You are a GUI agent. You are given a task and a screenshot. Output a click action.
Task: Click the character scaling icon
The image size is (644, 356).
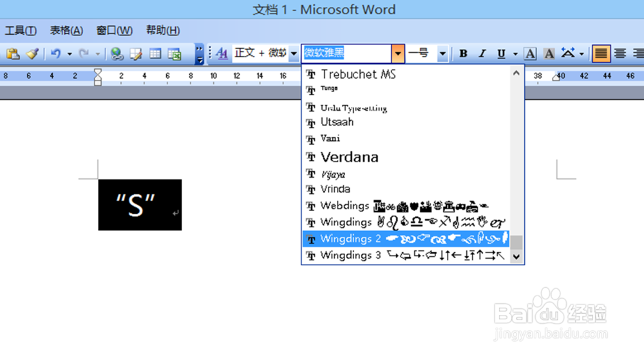coord(568,53)
